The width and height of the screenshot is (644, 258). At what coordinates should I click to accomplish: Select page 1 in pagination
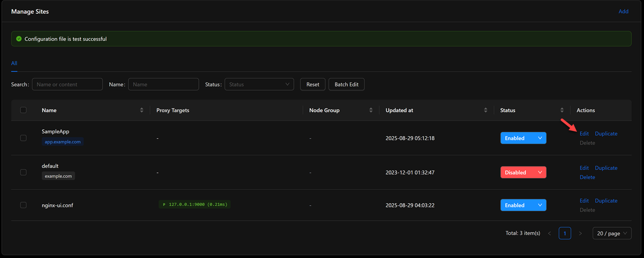point(565,233)
